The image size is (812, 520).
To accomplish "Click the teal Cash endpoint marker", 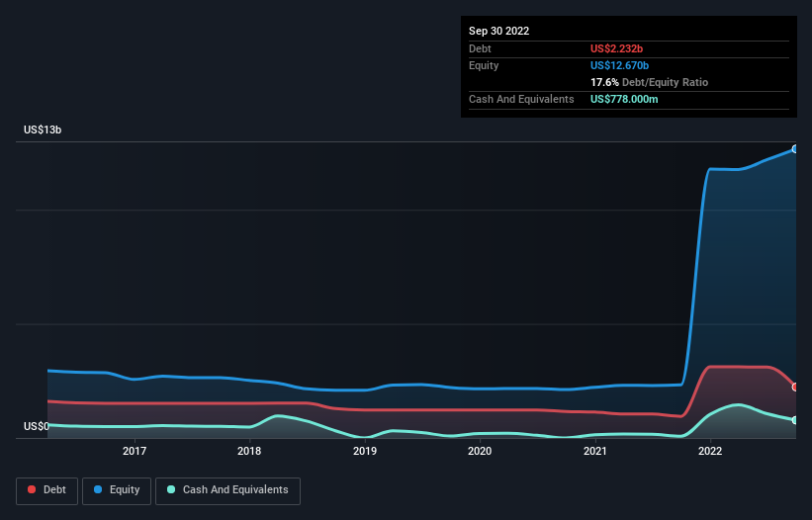I will click(795, 420).
